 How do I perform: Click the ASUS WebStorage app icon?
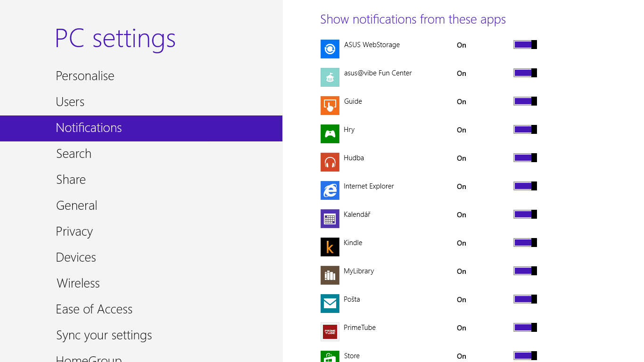pos(330,49)
